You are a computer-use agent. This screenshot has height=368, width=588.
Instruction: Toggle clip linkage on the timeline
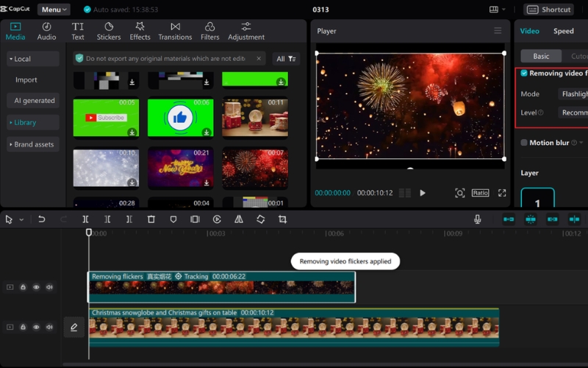(x=553, y=219)
